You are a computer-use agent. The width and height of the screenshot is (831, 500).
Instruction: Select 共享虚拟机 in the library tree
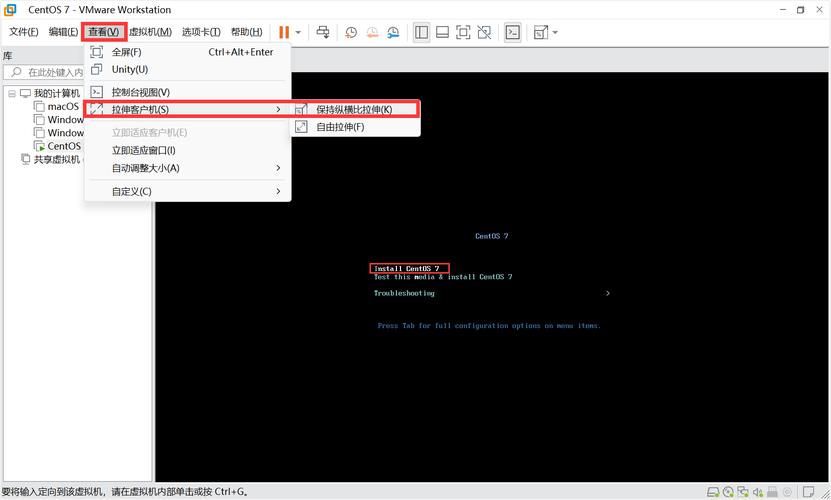(57, 159)
